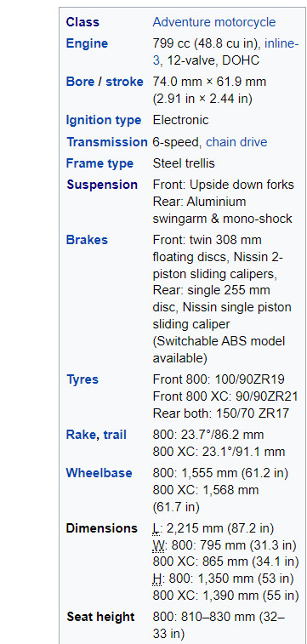307x644 pixels.
Task: Click the Class label link
Action: [x=82, y=22]
